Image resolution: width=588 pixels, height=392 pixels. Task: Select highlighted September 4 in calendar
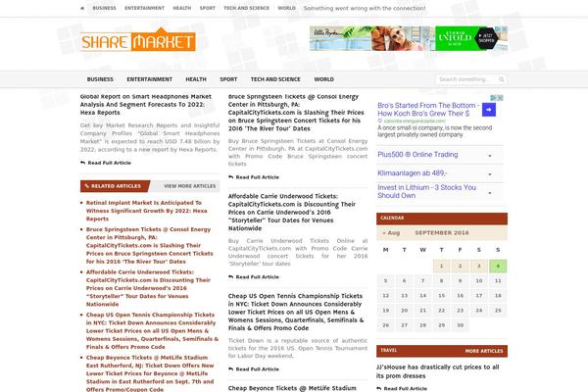[498, 266]
